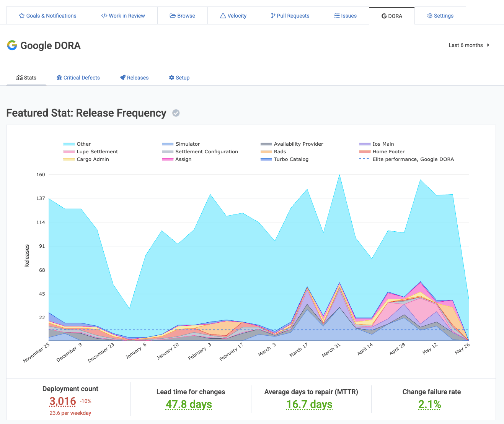The height and width of the screenshot is (424, 504).
Task: Click the 3,016 deployment count value
Action: tap(62, 401)
